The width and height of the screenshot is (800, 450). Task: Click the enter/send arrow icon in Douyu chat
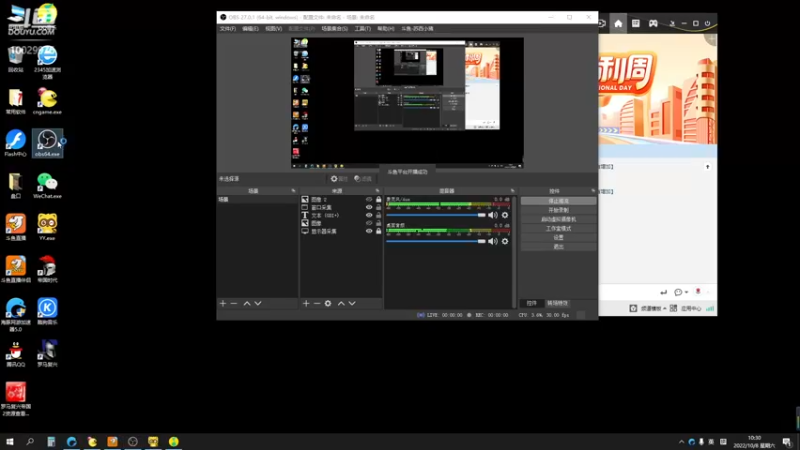[x=663, y=292]
